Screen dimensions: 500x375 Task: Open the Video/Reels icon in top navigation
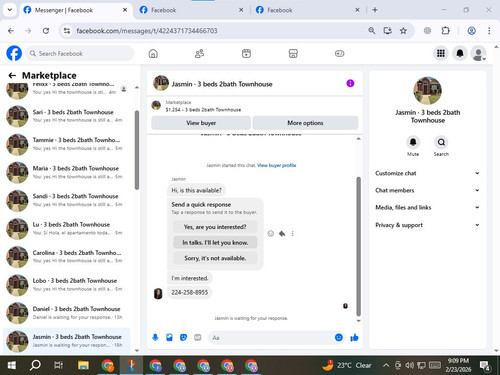pos(246,53)
